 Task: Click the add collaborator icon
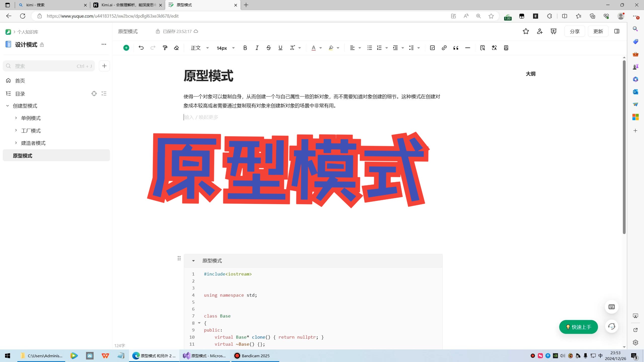(x=540, y=31)
